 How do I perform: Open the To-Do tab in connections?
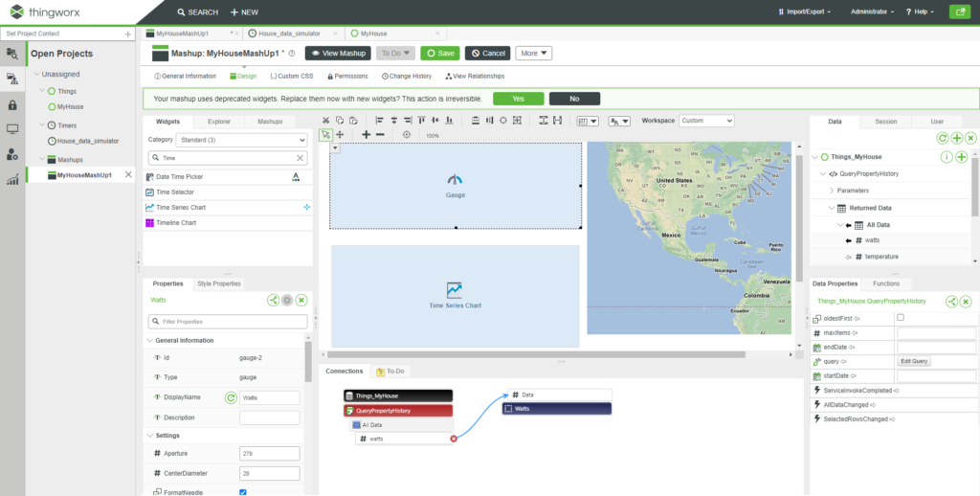pyautogui.click(x=390, y=372)
